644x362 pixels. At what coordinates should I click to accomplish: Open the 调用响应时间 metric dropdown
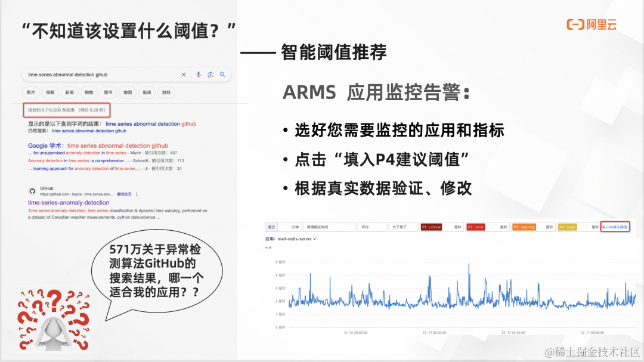(329, 227)
